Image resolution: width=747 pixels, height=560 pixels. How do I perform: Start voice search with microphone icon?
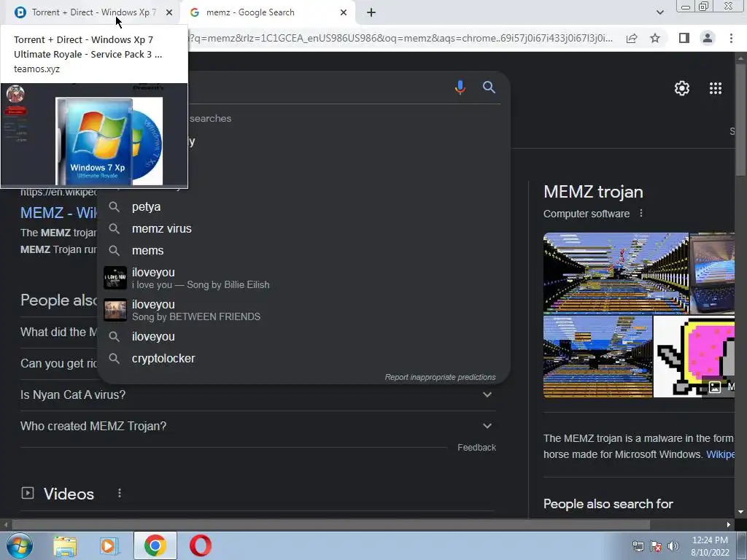tap(460, 87)
